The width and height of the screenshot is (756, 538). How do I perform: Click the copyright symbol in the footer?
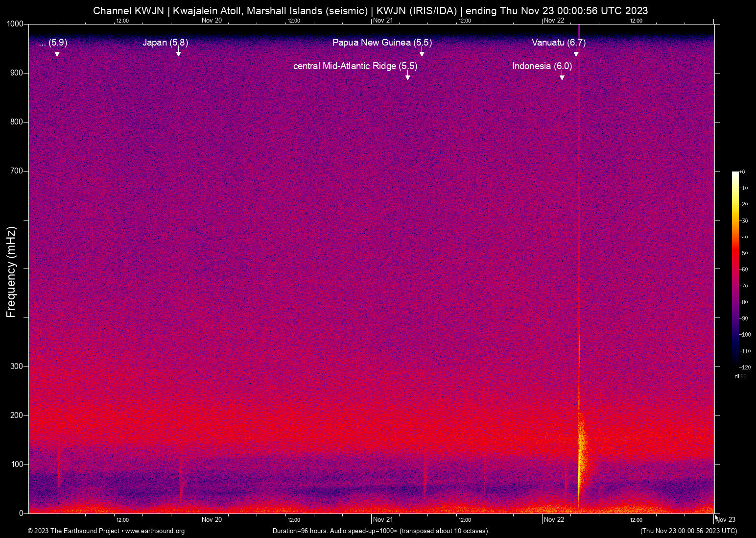click(x=31, y=531)
